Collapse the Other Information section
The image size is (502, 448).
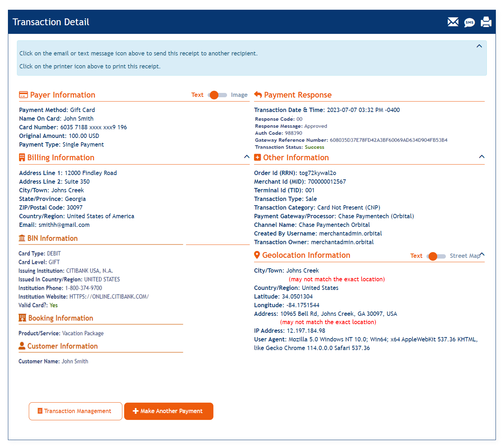[x=481, y=157]
